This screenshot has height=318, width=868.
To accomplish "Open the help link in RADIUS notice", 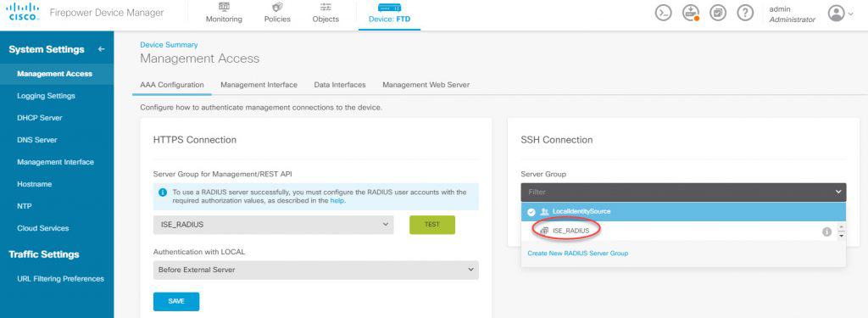I will [337, 200].
